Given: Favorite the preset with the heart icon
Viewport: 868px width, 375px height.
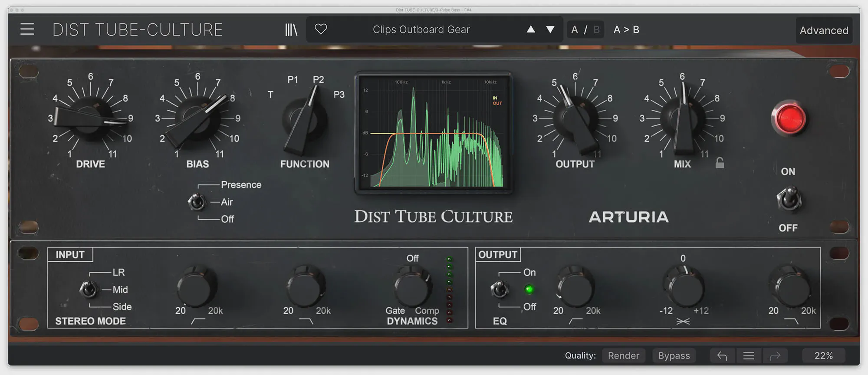Looking at the screenshot, I should tap(321, 29).
